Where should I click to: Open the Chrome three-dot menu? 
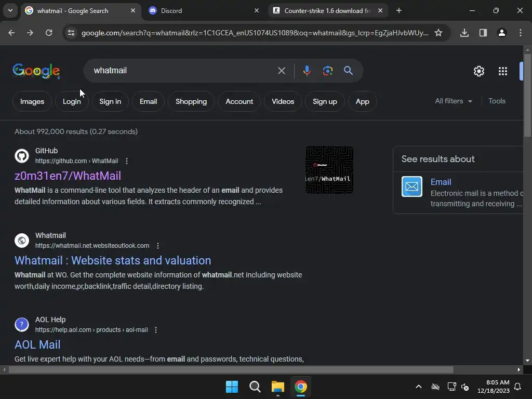point(521,33)
